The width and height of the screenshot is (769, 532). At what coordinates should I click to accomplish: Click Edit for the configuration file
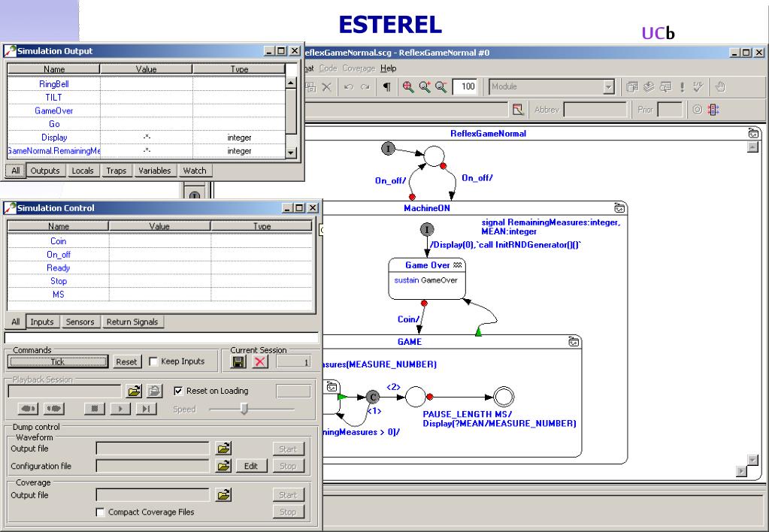tap(251, 466)
